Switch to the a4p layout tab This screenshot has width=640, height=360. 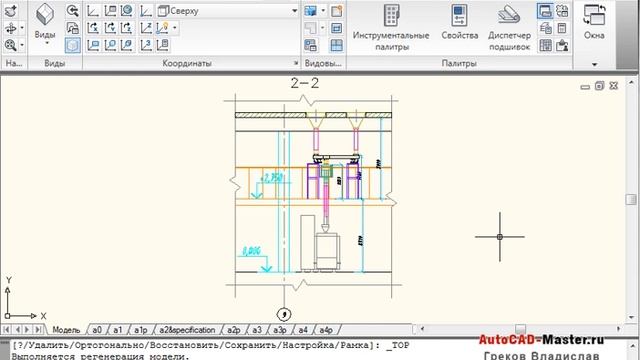coord(326,330)
